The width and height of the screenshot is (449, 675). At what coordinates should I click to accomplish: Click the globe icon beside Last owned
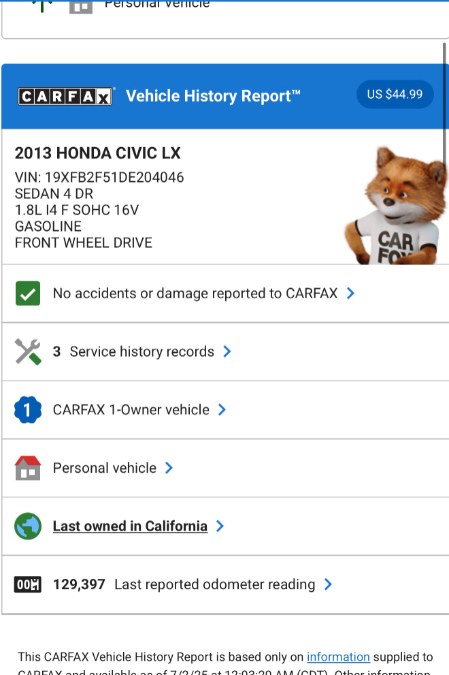point(28,526)
